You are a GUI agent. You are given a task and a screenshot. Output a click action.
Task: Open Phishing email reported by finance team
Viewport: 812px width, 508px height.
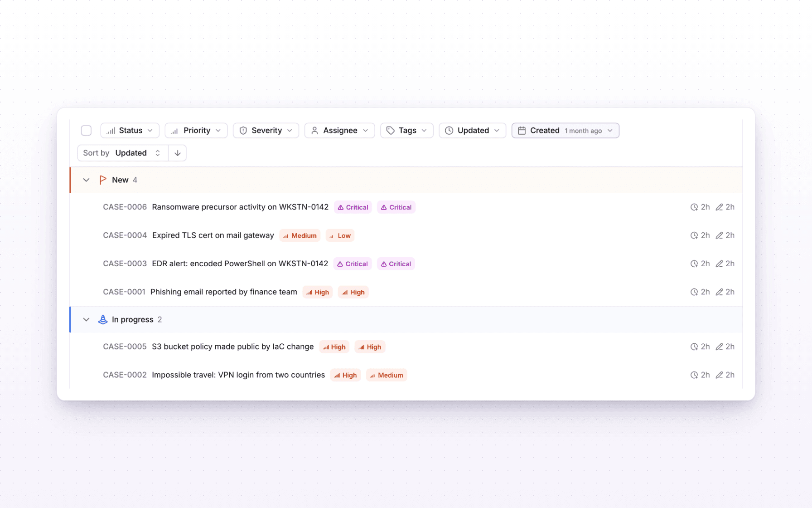pos(224,292)
